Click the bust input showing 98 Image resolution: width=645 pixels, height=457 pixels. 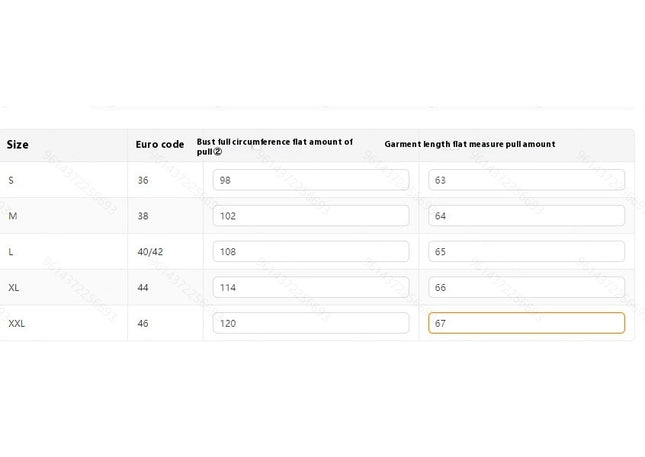click(x=311, y=180)
